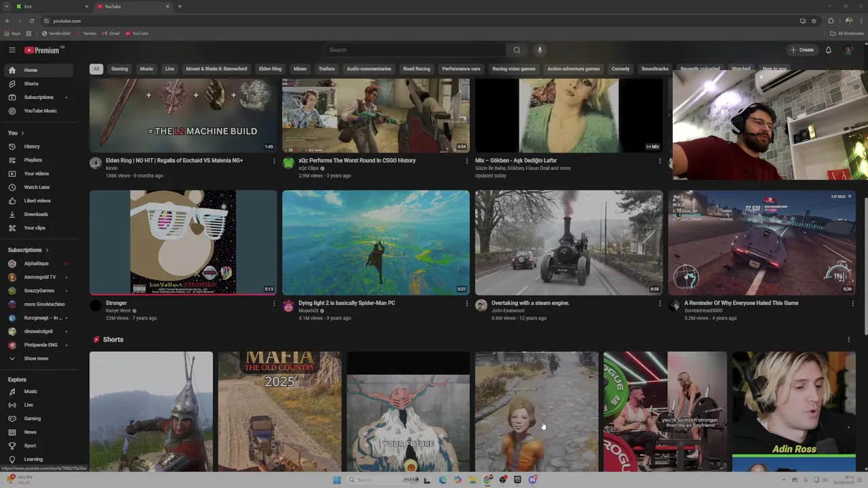This screenshot has height=488, width=868.
Task: Open a new browser tab
Action: (180, 7)
